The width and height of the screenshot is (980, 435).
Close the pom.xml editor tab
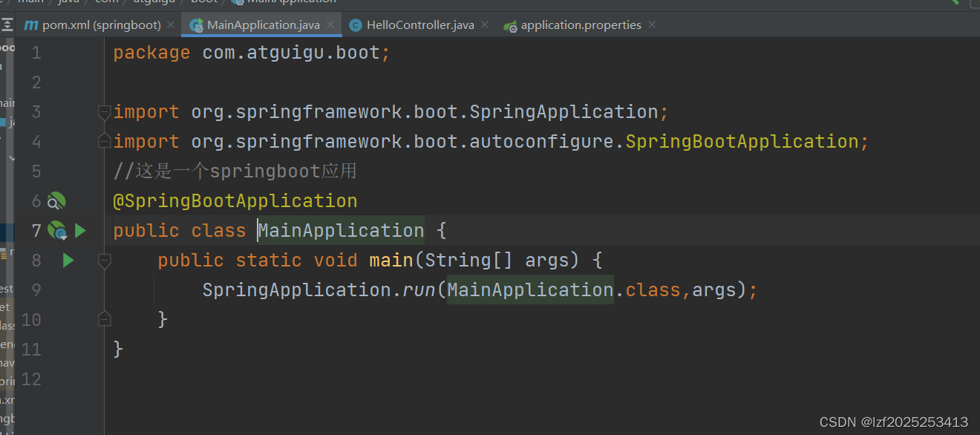[x=170, y=24]
